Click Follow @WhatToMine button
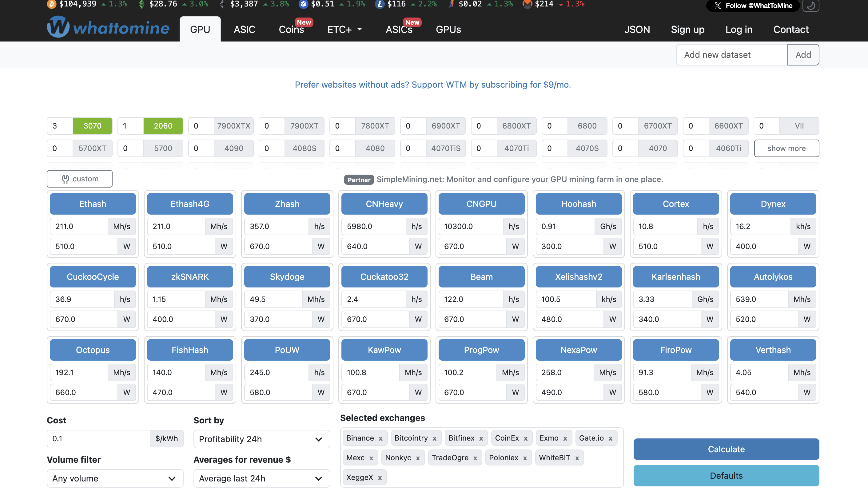 (x=753, y=6)
